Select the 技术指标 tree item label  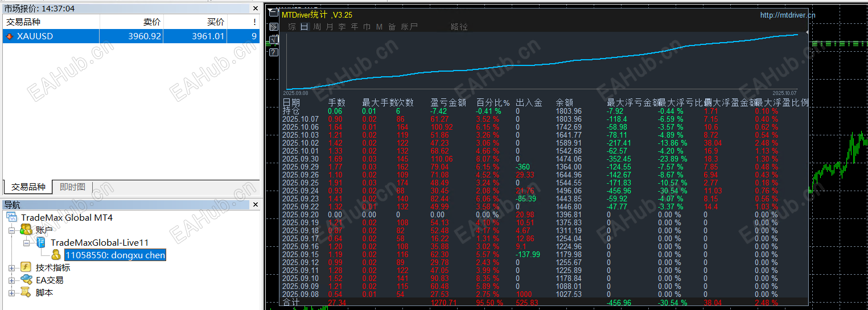pyautogui.click(x=53, y=267)
